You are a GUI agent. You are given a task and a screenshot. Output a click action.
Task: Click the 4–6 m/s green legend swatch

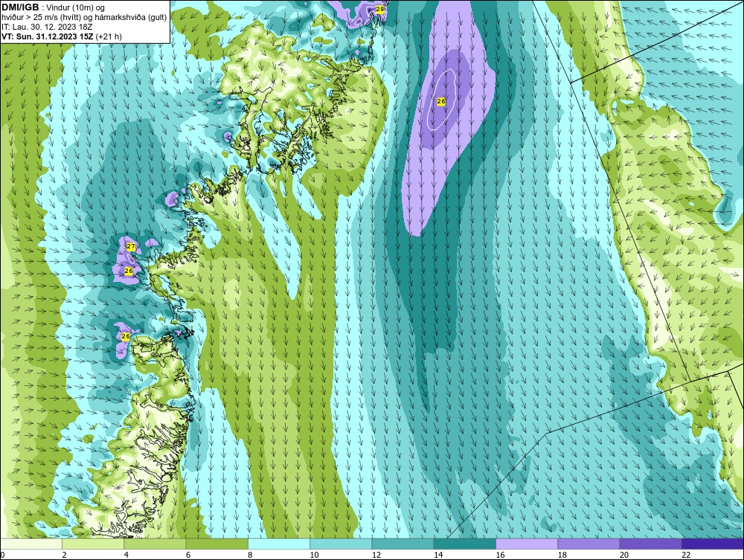coord(155,544)
